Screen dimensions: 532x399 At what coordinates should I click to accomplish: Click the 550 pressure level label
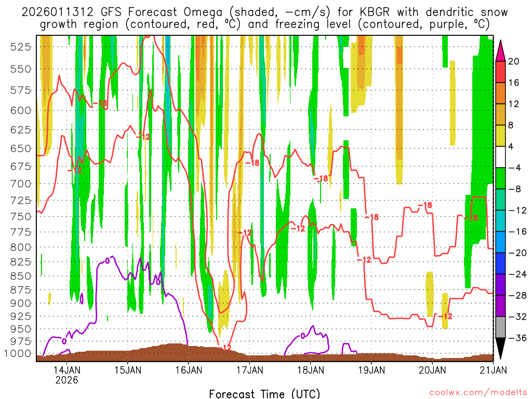pyautogui.click(x=21, y=69)
